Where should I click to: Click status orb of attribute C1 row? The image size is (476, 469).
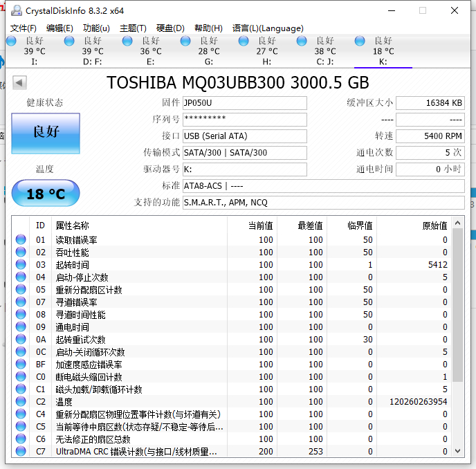coord(21,389)
